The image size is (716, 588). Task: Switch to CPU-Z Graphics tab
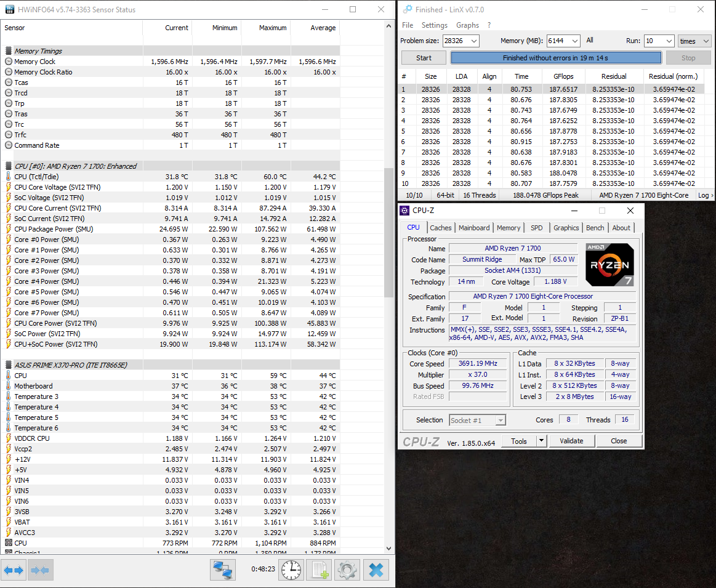[566, 228]
